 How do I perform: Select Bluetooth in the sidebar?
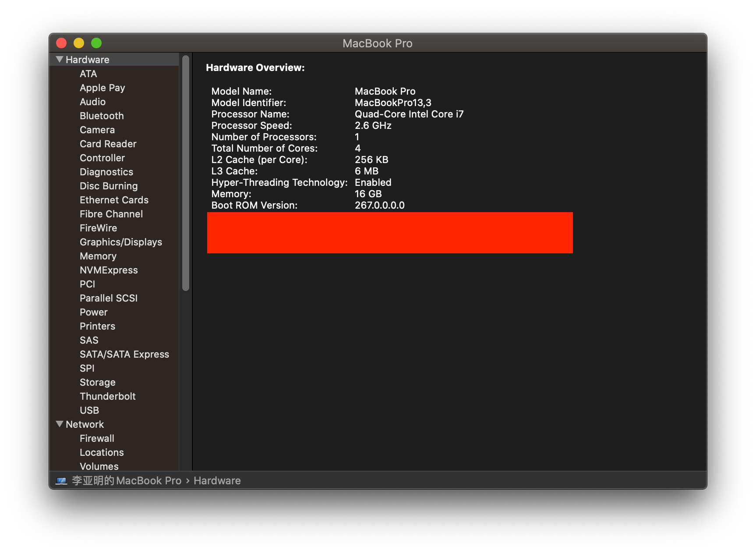tap(102, 116)
